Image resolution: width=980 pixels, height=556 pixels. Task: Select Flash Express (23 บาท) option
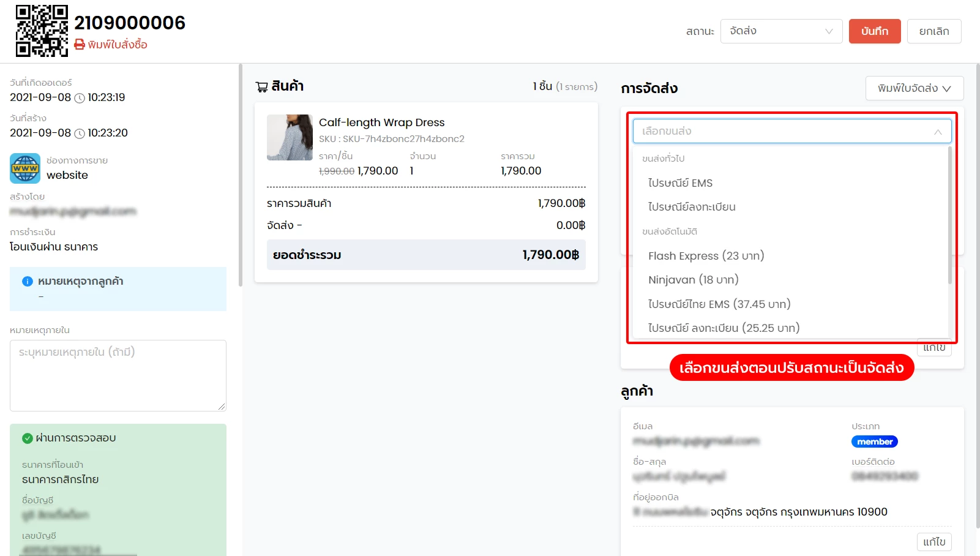click(706, 256)
